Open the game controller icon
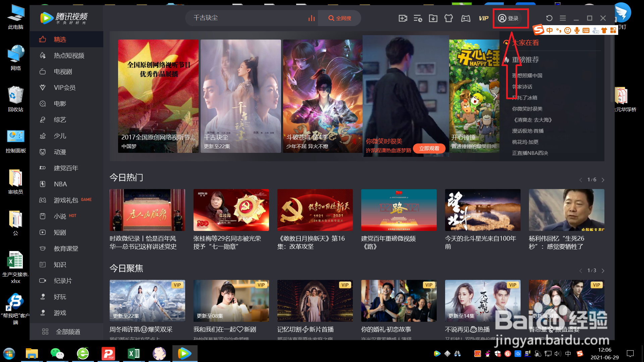This screenshot has width=644, height=362. point(466,18)
